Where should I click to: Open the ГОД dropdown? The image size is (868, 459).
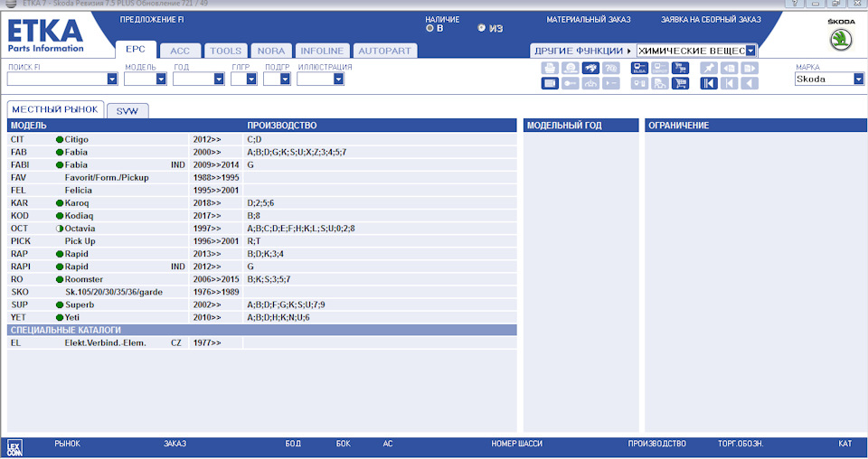click(x=219, y=80)
